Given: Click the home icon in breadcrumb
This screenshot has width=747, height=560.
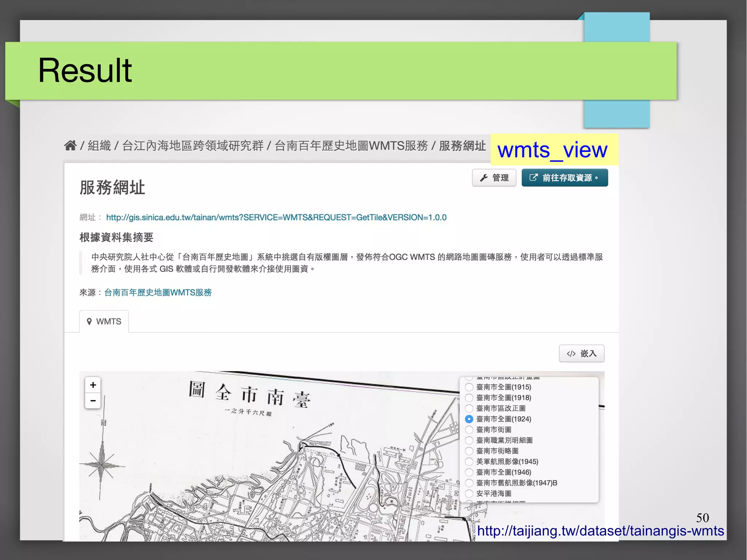Looking at the screenshot, I should coord(70,146).
